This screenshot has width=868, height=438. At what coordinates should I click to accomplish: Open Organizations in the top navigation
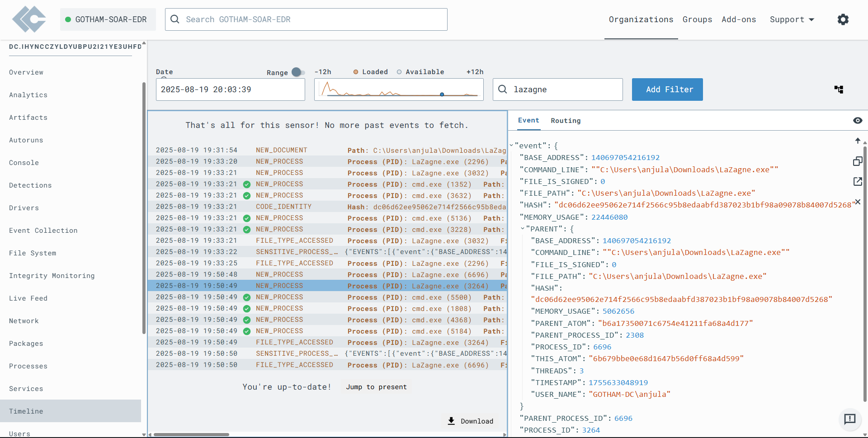(x=641, y=19)
